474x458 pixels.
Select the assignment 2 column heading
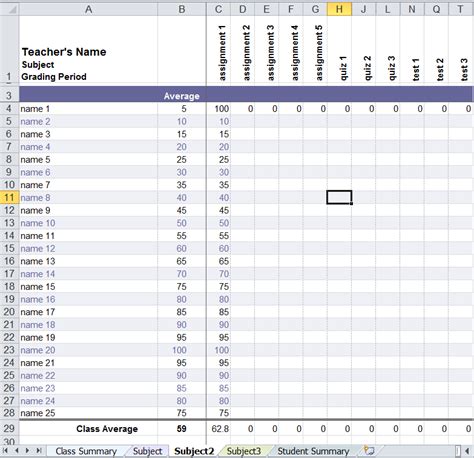tap(246, 53)
